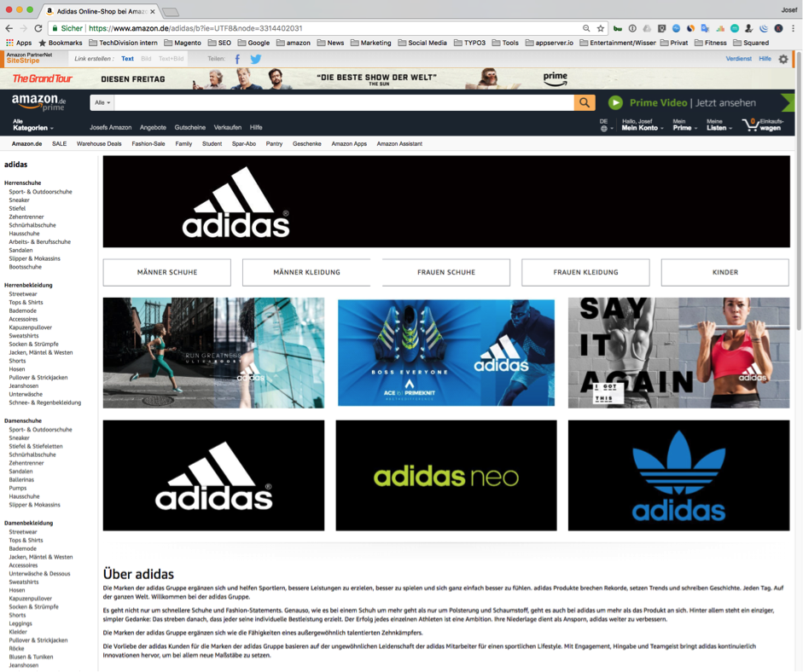Viewport: 803px width, 672px height.
Task: Open the Mein Prime dropdown
Action: 684,125
